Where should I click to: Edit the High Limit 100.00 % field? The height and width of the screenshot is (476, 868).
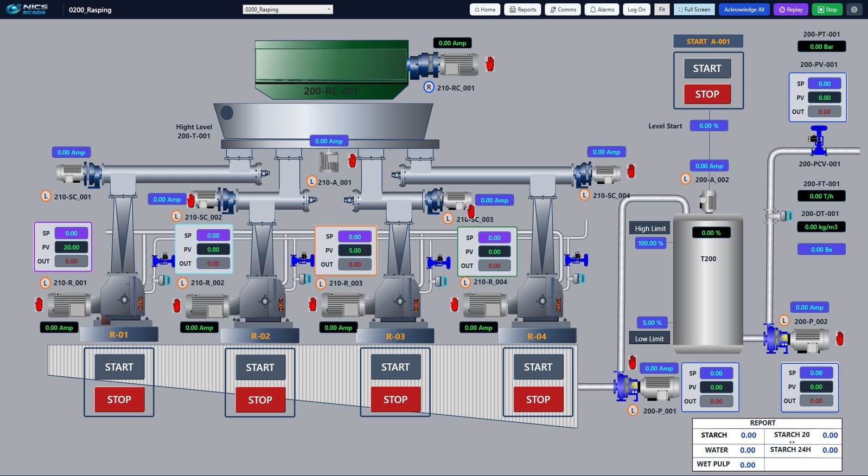(650, 243)
